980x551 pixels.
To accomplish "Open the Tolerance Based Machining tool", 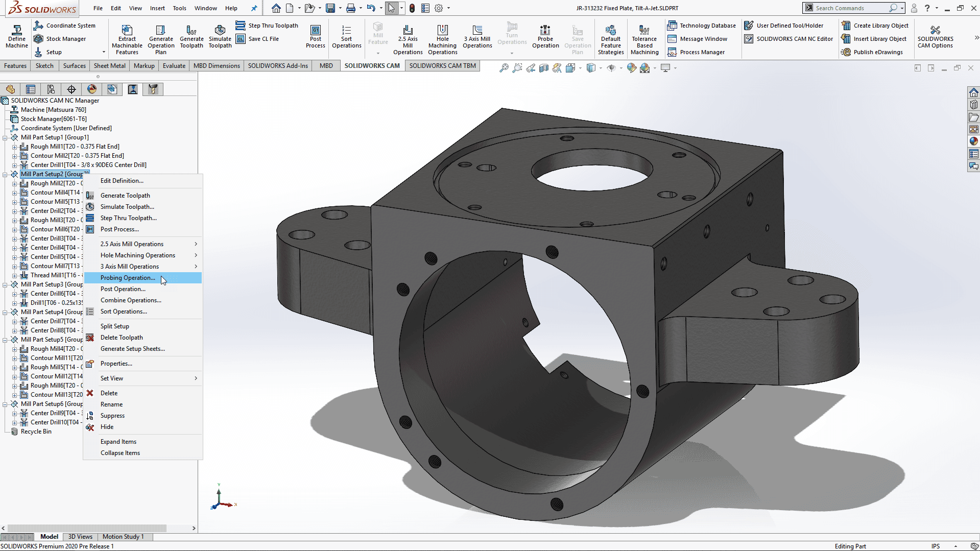I will [x=644, y=38].
